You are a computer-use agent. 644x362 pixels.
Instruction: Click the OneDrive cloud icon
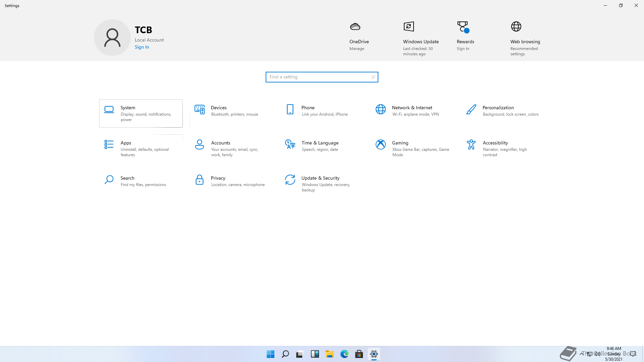click(355, 26)
